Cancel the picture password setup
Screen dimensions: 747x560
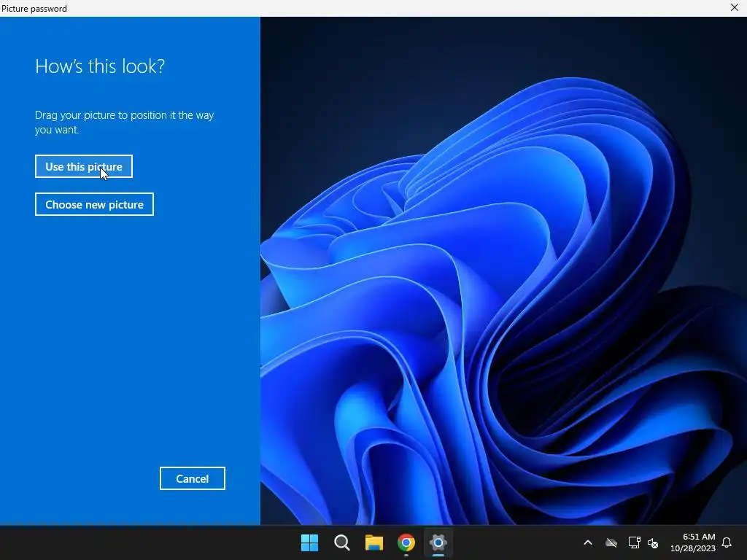[193, 478]
